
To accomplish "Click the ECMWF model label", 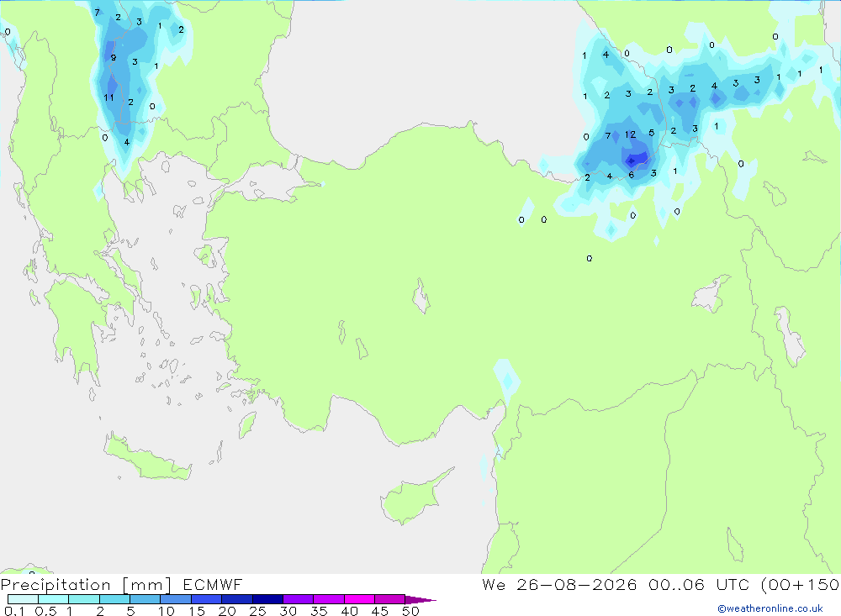I will click(x=213, y=584).
